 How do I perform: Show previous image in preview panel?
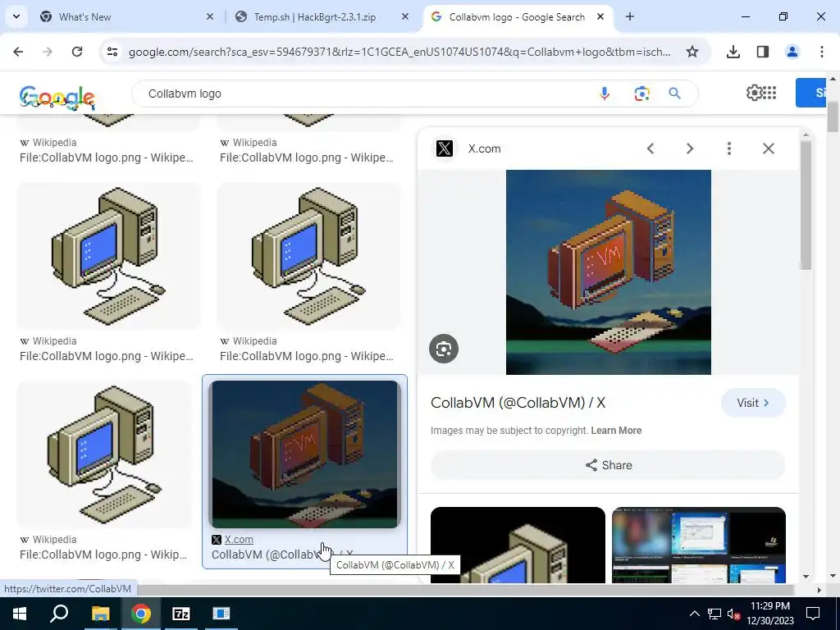coord(651,148)
